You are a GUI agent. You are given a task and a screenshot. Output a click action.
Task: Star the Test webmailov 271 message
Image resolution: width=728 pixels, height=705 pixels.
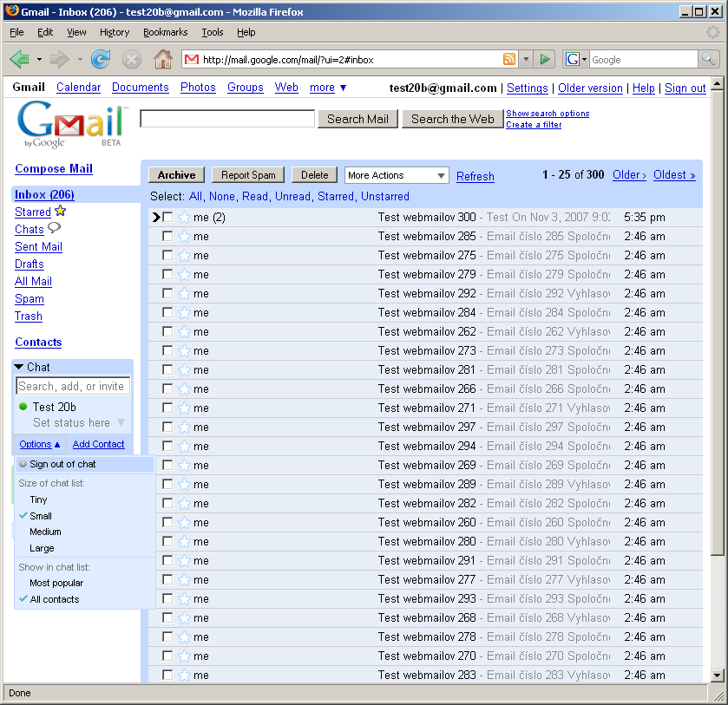point(184,408)
